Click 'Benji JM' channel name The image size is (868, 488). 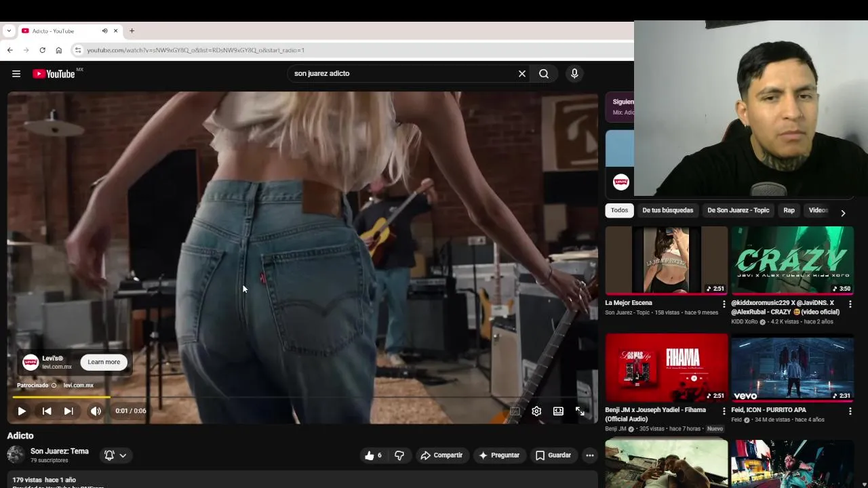coord(616,429)
